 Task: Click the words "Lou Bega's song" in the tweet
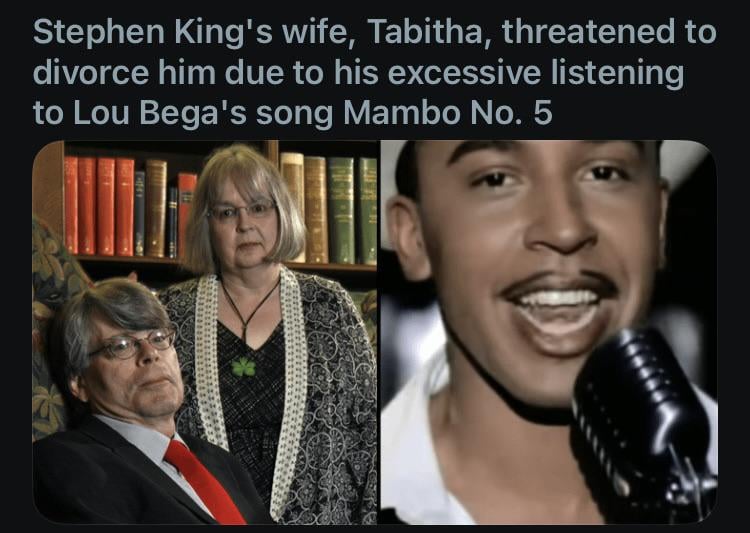coord(203,113)
